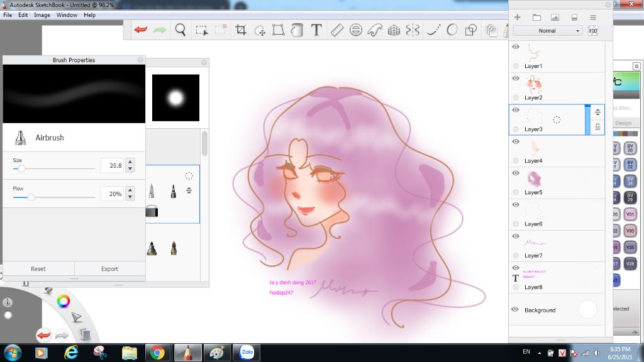Click the Reset button in Brush Properties
This screenshot has width=644, height=362.
tap(38, 269)
